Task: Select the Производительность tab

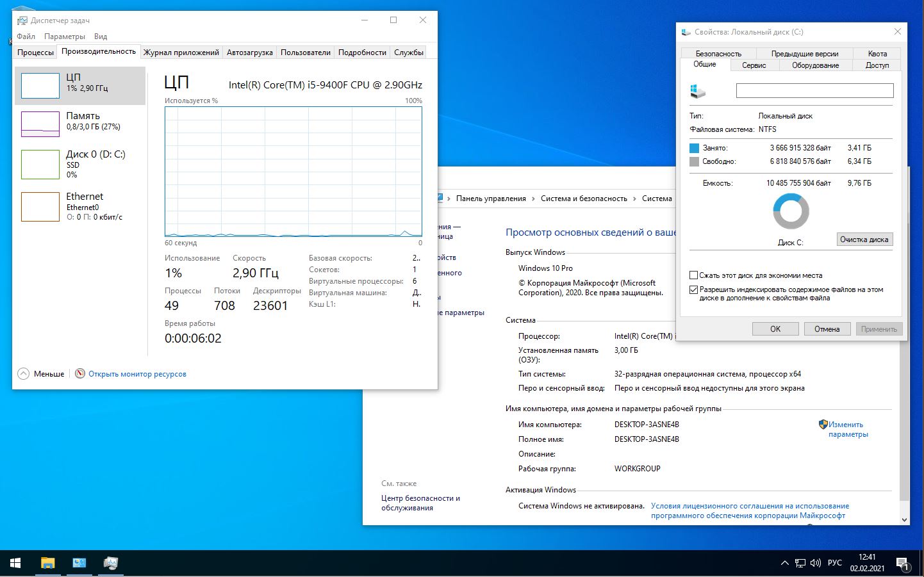Action: click(x=99, y=51)
